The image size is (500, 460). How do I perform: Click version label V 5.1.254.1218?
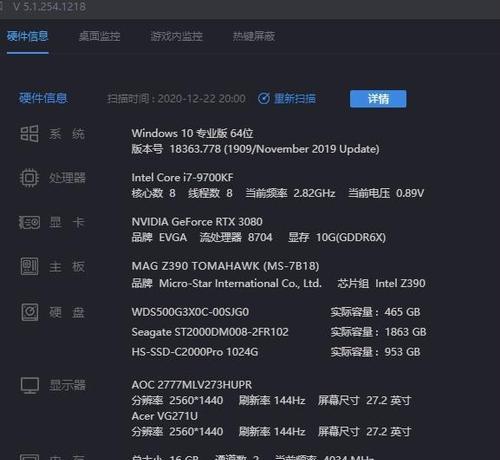(x=49, y=7)
